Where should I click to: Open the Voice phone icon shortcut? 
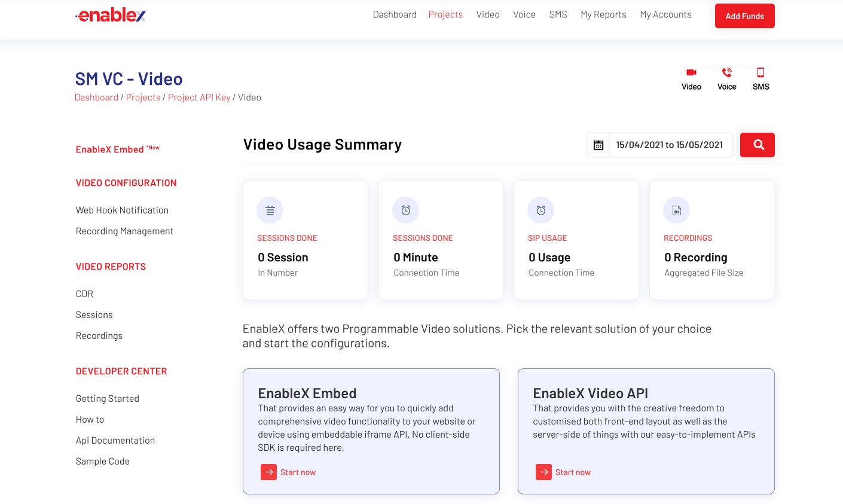click(x=726, y=73)
